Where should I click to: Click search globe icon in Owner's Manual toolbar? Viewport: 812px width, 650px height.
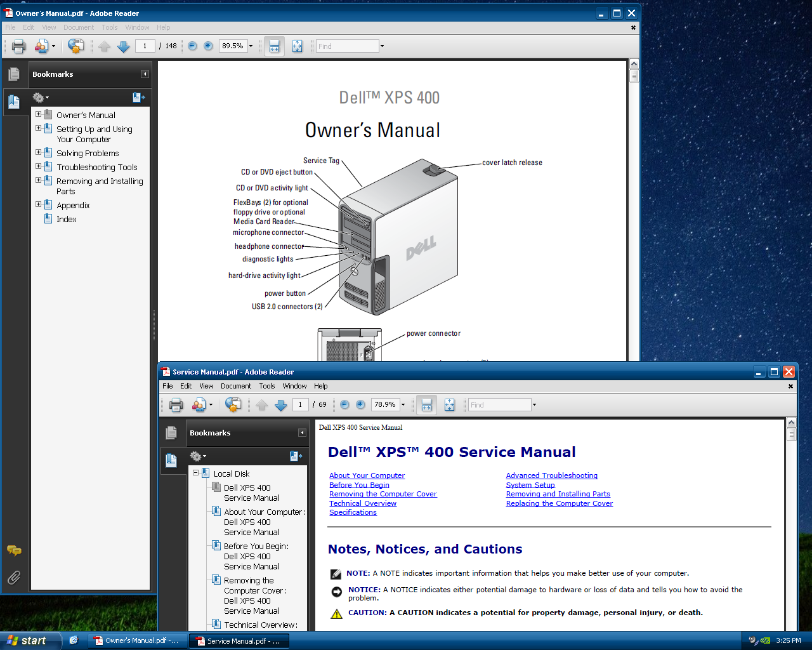75,46
